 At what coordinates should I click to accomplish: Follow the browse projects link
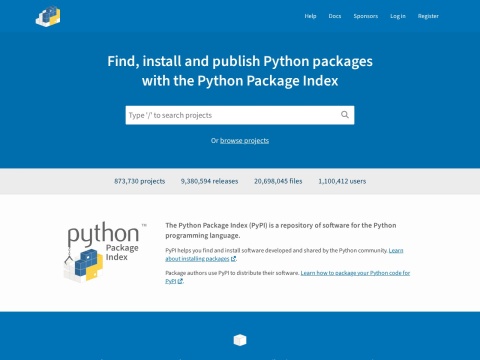(x=244, y=141)
